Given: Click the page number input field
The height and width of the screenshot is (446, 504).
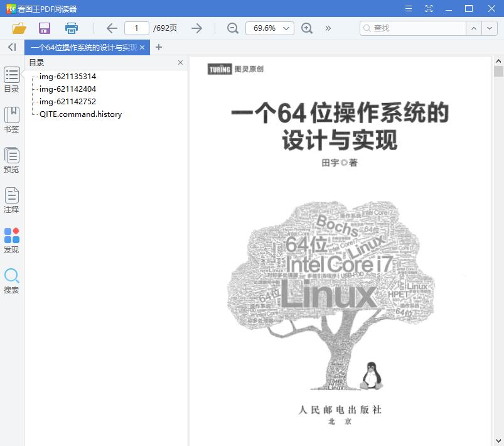Looking at the screenshot, I should 137,28.
